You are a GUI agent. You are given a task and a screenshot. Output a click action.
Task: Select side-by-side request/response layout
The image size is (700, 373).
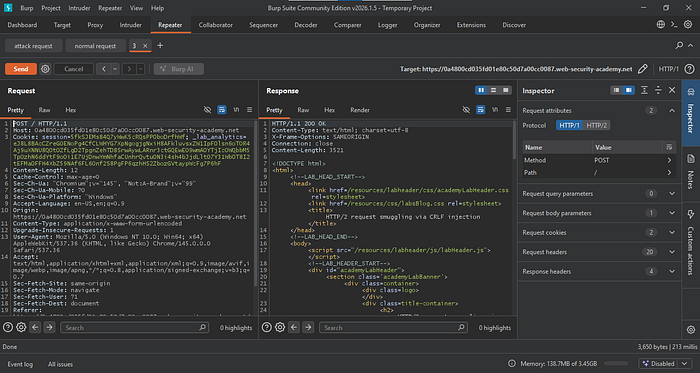(481, 91)
